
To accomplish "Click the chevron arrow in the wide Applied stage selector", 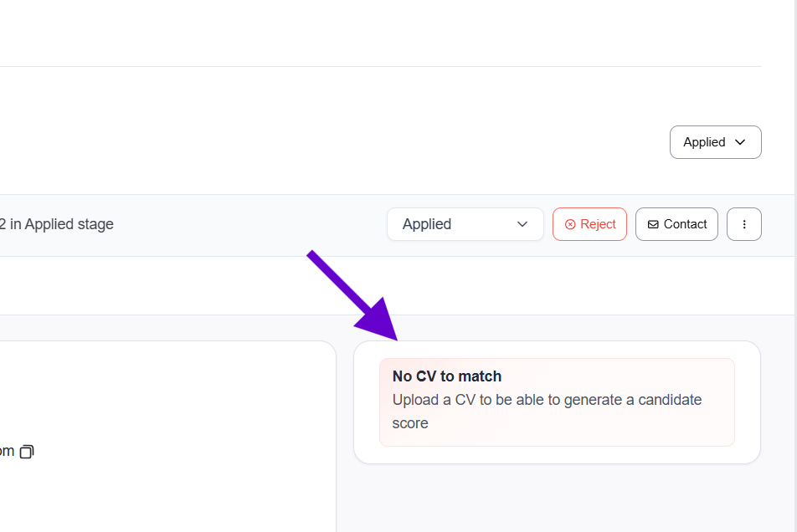I will 522,224.
